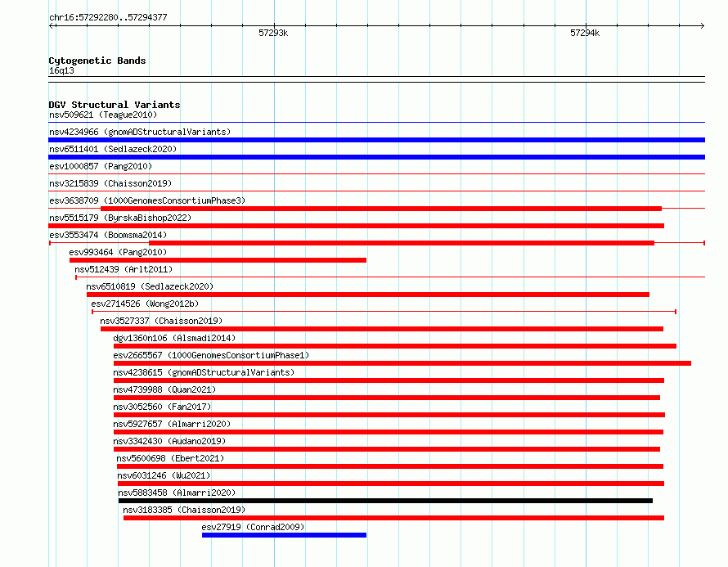Image resolution: width=728 pixels, height=567 pixels.
Task: Select the red bar of nsv4739988
Action: click(x=387, y=398)
